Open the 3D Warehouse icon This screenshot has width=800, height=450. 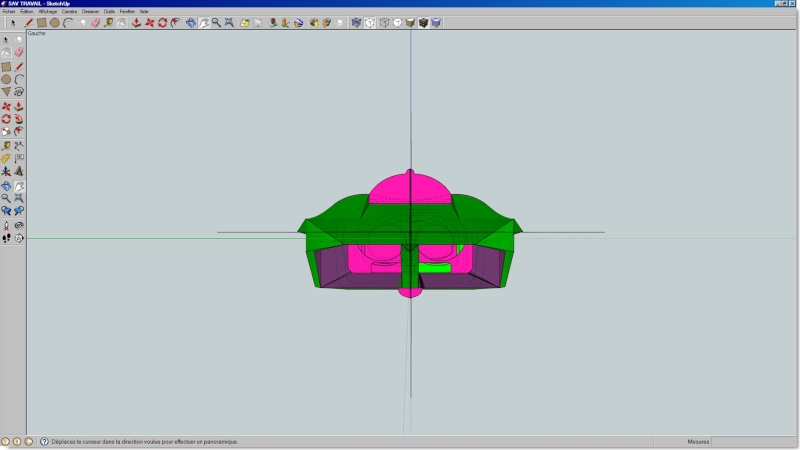pos(327,22)
